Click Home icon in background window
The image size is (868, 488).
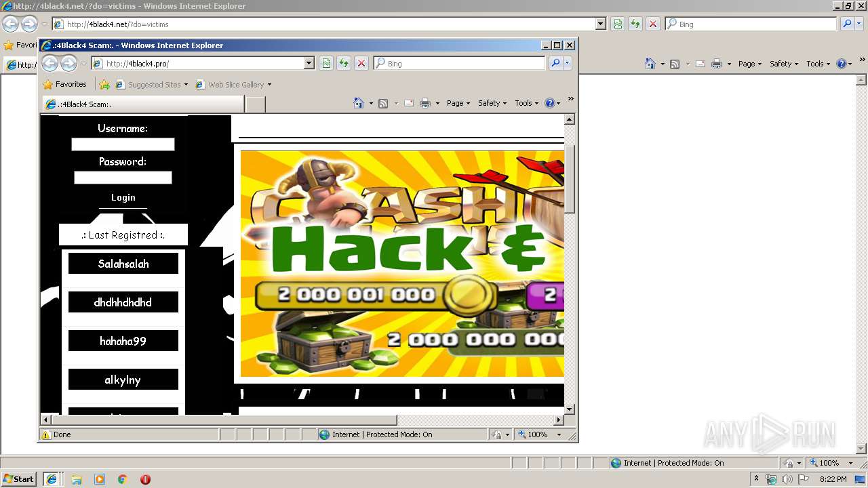650,64
